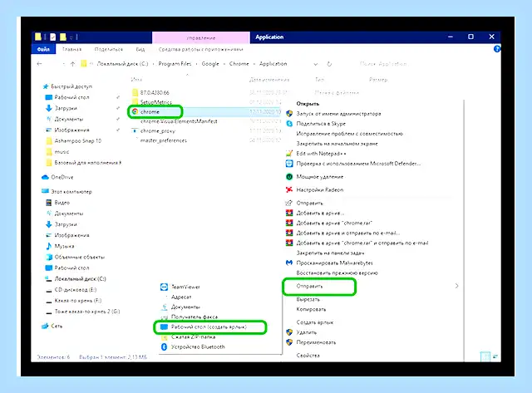
Task: Click Локальный диск (C:) breadcrumb
Action: 122,64
